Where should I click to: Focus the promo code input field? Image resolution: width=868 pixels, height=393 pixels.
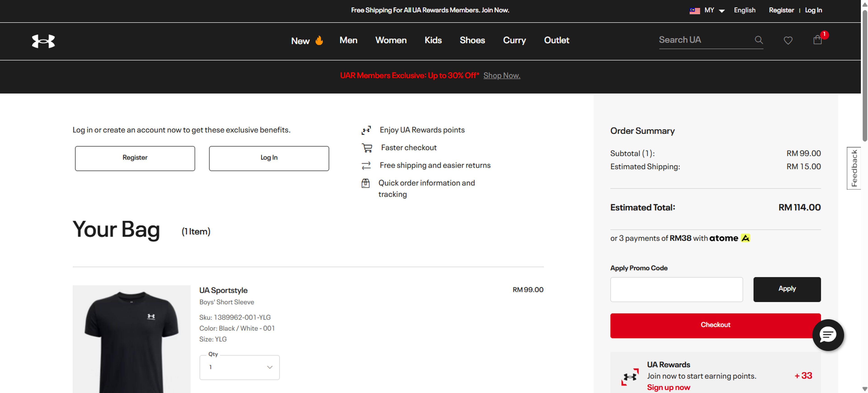[x=676, y=289]
